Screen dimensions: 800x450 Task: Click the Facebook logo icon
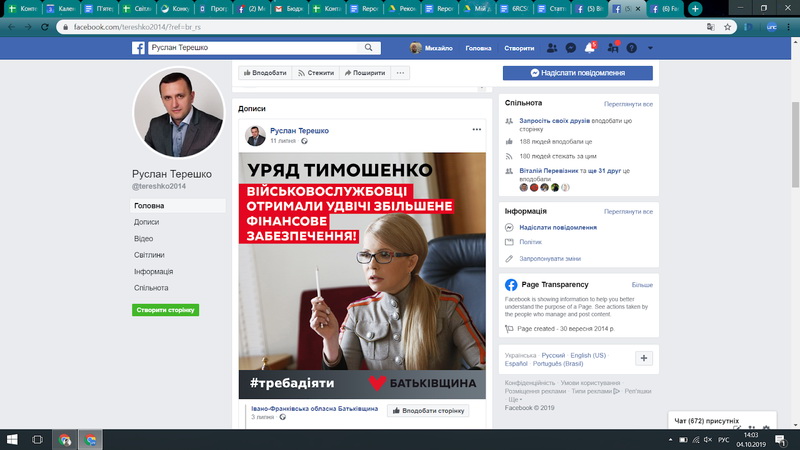click(138, 48)
